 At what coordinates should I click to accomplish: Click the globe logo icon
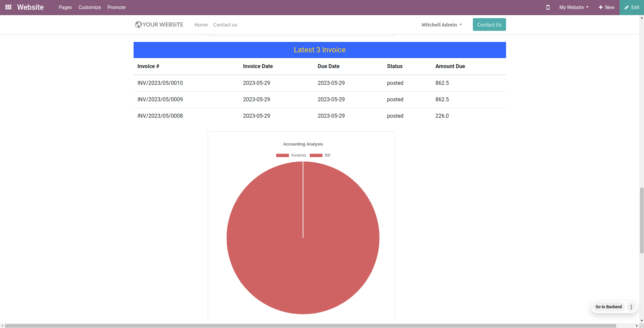point(138,24)
